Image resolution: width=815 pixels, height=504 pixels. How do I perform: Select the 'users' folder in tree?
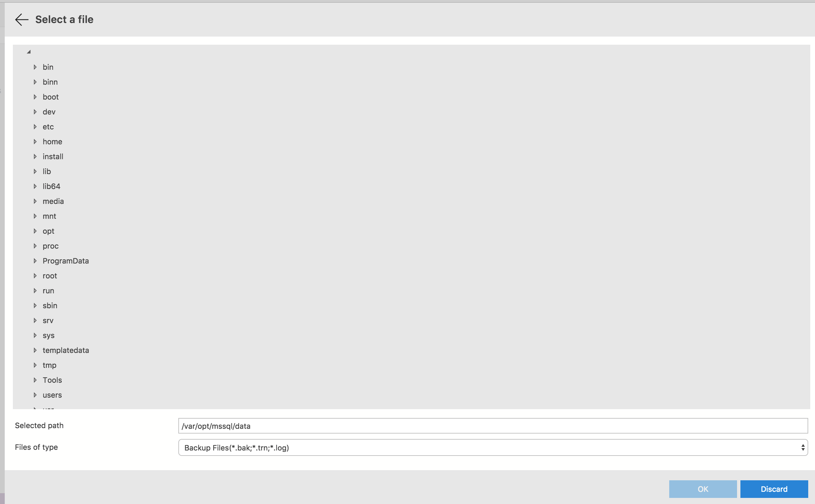[x=53, y=395]
